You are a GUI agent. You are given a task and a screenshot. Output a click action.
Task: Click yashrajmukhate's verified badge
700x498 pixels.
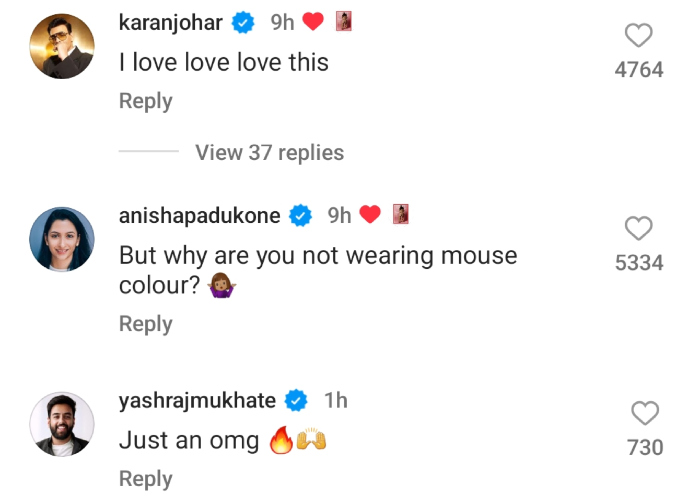[296, 401]
